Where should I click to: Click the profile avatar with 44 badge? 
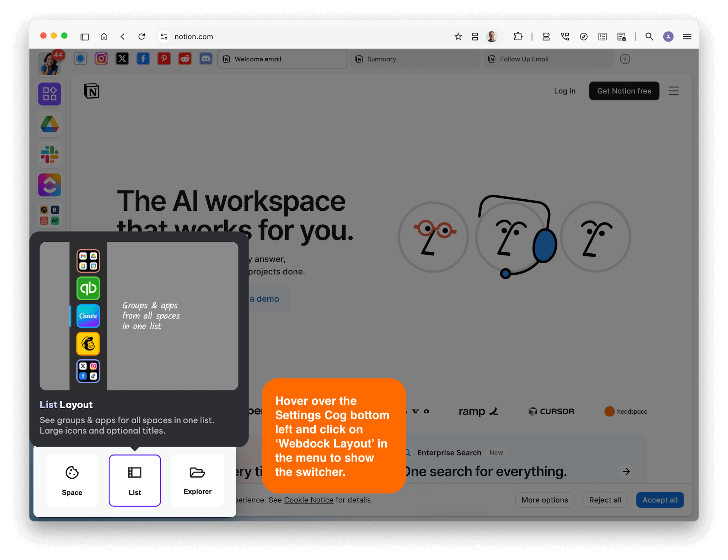point(50,64)
